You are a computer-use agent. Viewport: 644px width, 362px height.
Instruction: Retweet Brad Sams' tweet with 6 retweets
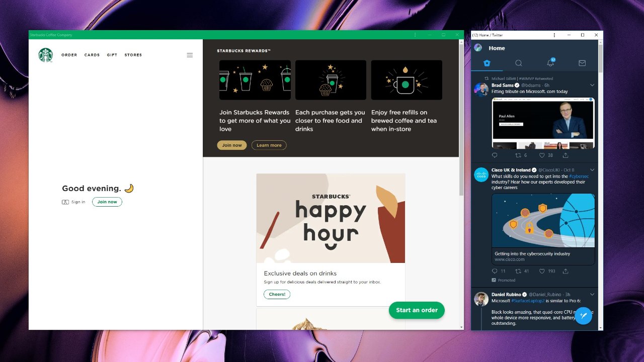[518, 155]
